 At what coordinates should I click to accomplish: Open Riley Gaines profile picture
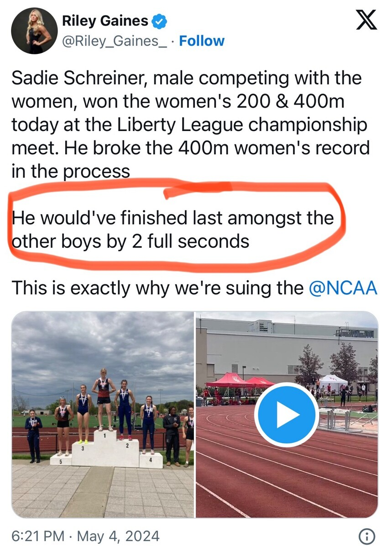(x=35, y=31)
